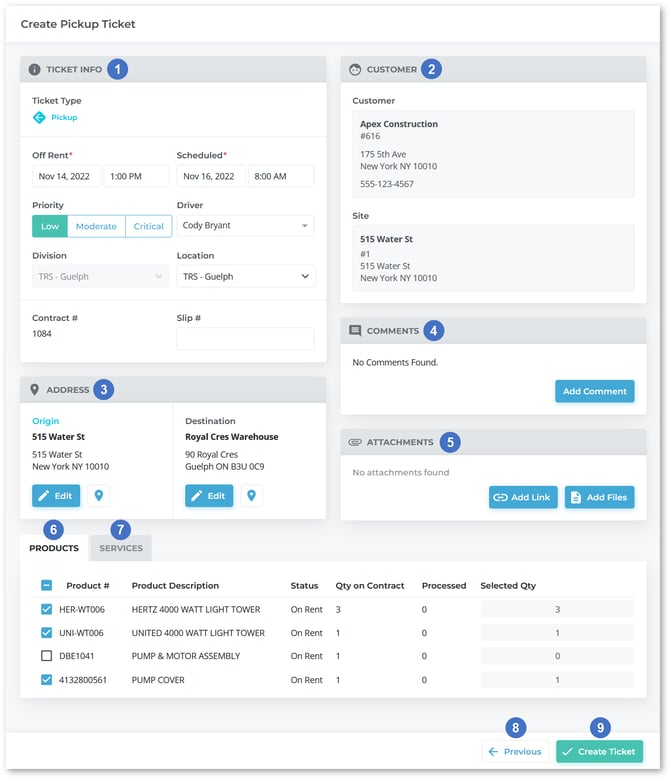Viewport: 670px width, 779px height.
Task: Open the Driver dropdown showing Cody Bryant
Action: click(x=245, y=226)
